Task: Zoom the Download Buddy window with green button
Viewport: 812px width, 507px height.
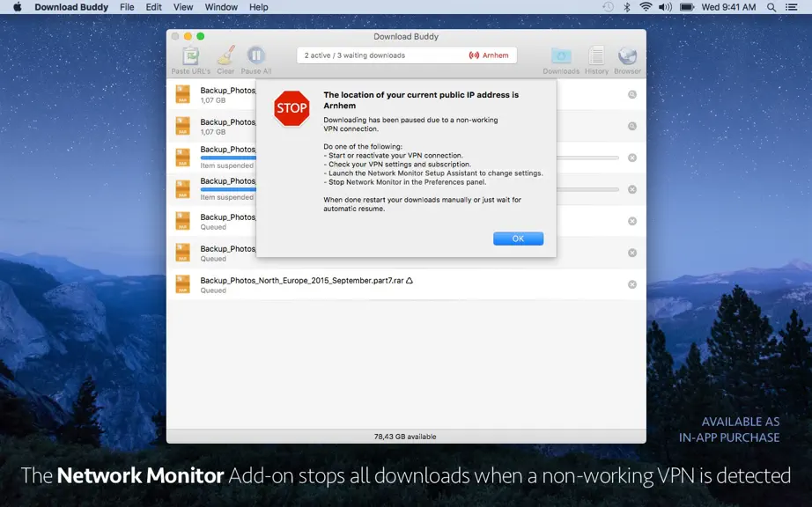Action: 201,36
